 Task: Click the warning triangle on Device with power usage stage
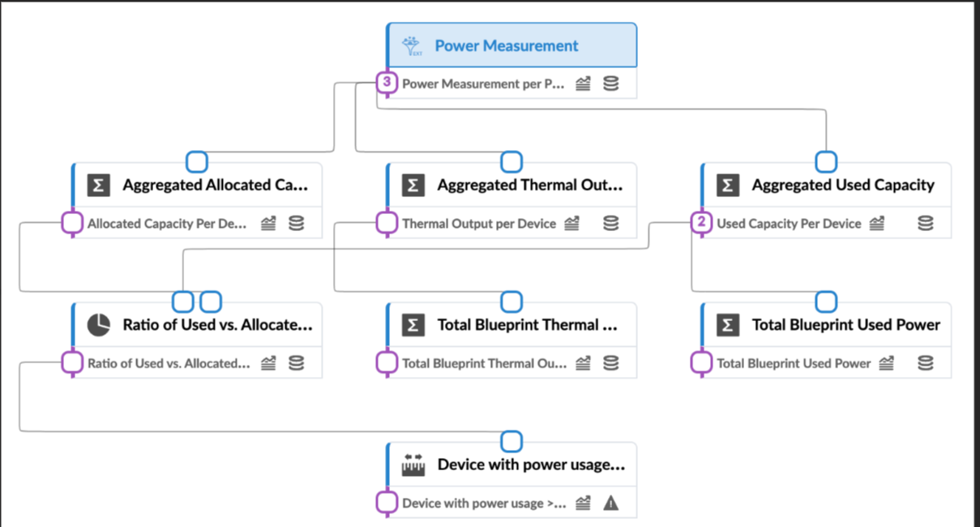612,502
